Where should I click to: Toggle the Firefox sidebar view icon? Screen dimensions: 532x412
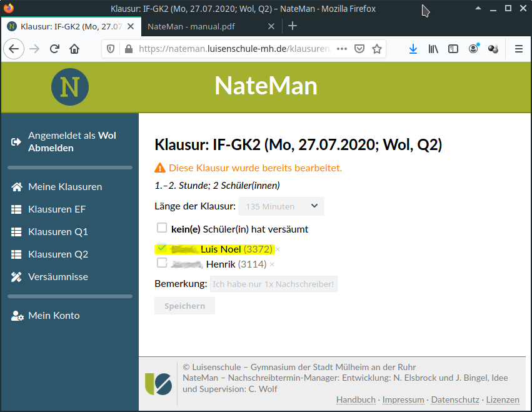click(453, 49)
